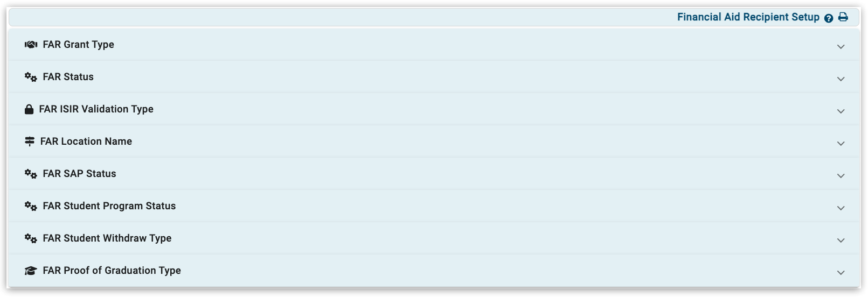868x297 pixels.
Task: Expand FAR ISIR Validation Type chevron
Action: coord(841,111)
